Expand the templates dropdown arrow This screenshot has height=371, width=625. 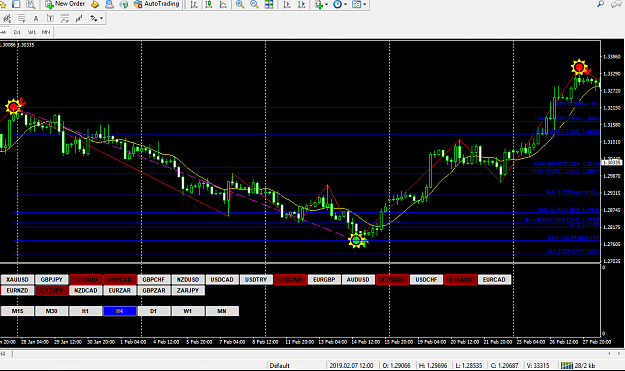[364, 4]
